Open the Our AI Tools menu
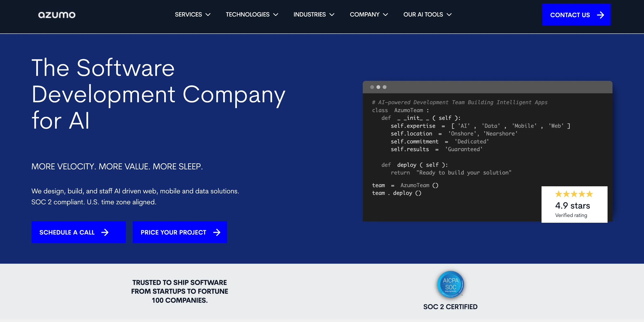Screen dimensions: 644x322 tap(427, 15)
